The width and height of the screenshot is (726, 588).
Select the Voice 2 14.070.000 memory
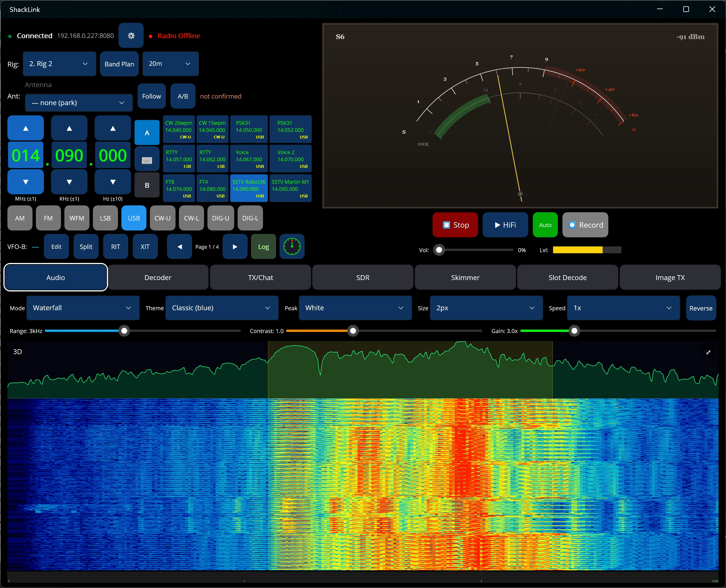(x=290, y=159)
